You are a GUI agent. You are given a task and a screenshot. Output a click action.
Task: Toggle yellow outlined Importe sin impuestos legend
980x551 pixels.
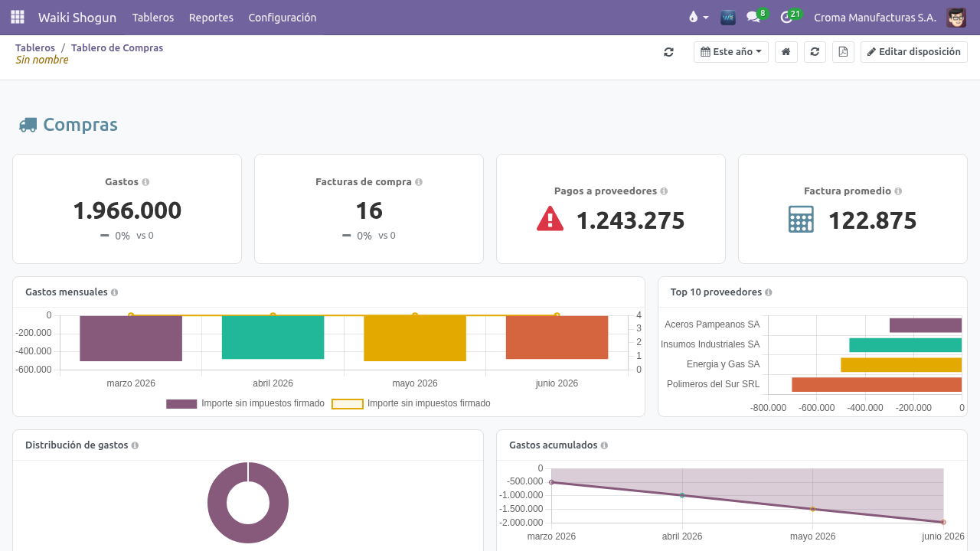[x=410, y=403]
